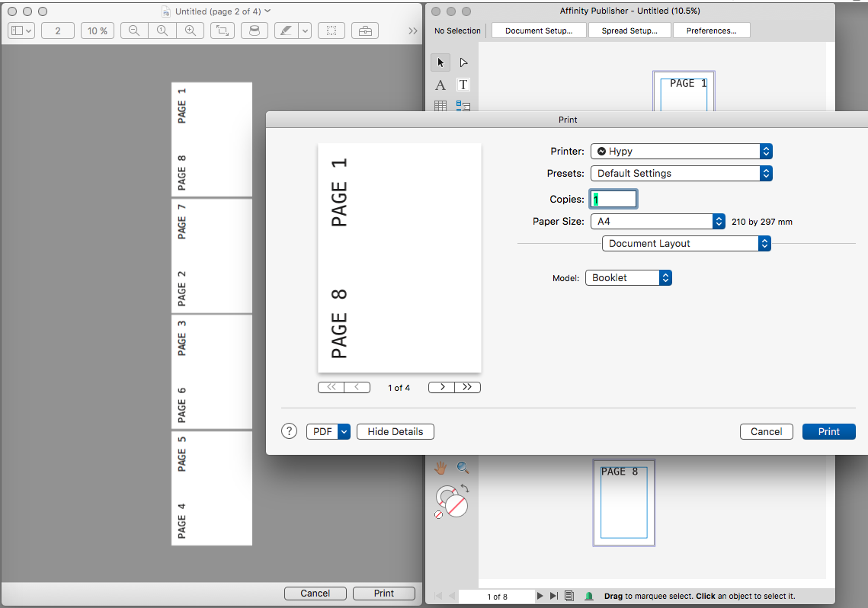The image size is (868, 608).
Task: Choose the Artistic Text tool
Action: pyautogui.click(x=440, y=85)
